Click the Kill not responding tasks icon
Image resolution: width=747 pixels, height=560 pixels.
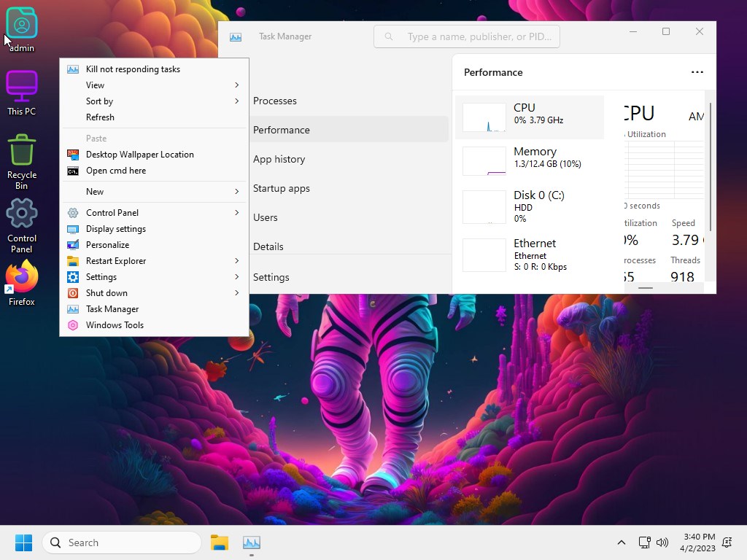click(x=73, y=69)
